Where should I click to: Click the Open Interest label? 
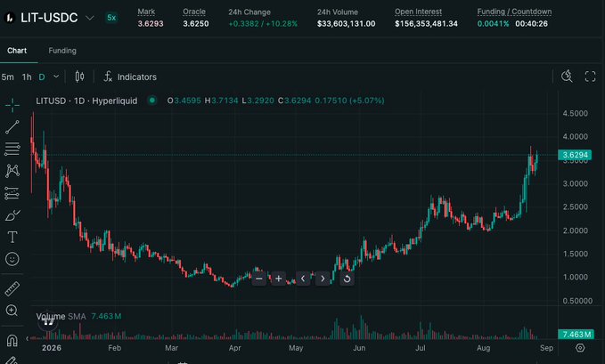tap(418, 12)
